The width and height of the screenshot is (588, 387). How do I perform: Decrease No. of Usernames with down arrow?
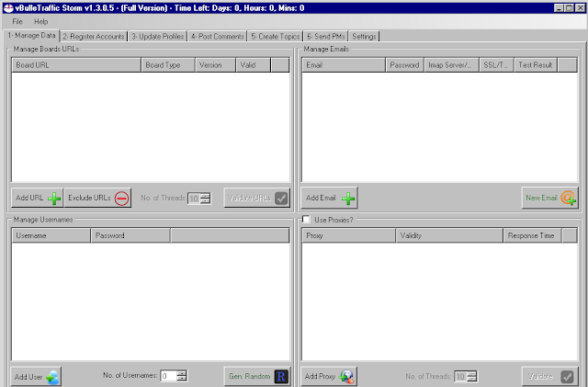(x=182, y=379)
